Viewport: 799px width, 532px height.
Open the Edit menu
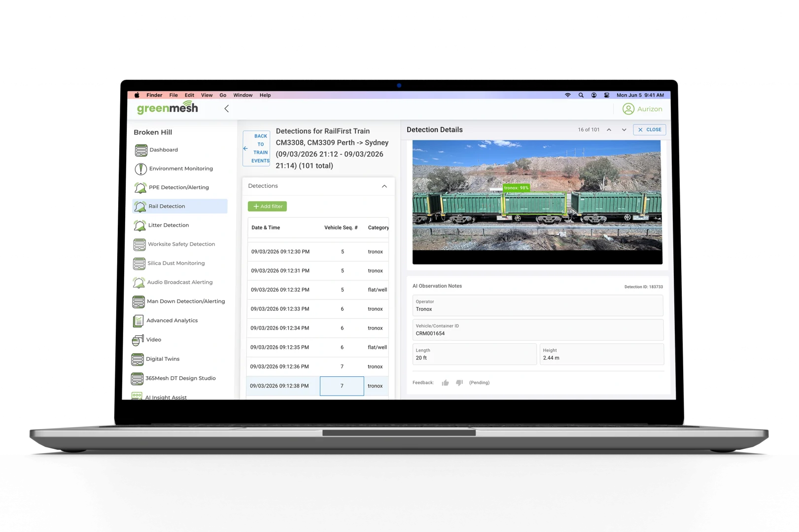[x=189, y=95]
